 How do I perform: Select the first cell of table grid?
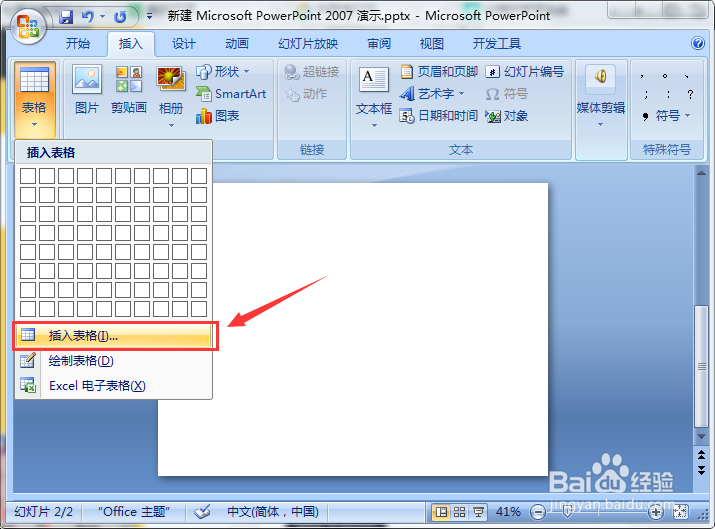coord(28,176)
